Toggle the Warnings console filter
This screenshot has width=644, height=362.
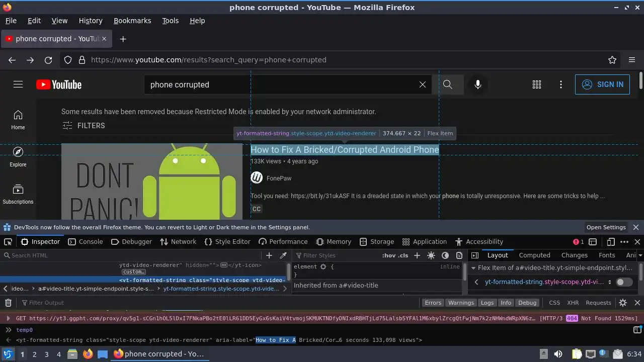(x=461, y=303)
